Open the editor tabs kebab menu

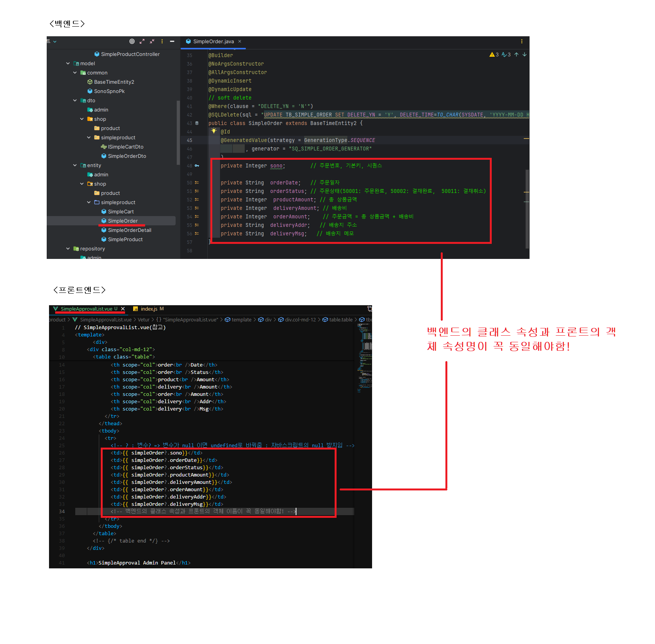click(522, 41)
